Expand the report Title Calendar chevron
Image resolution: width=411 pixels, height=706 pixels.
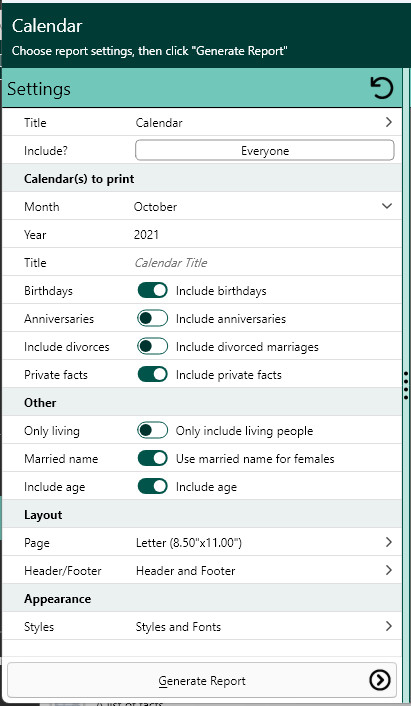(x=388, y=122)
